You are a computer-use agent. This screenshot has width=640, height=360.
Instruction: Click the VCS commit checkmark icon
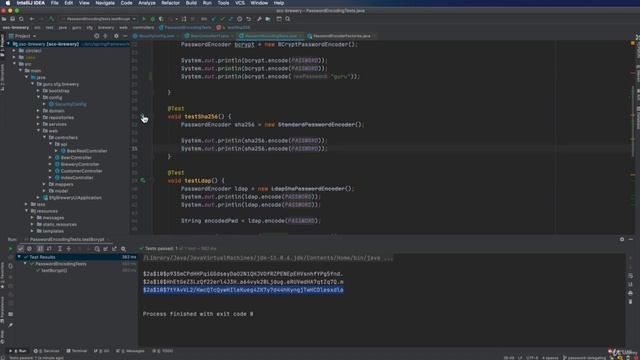point(222,19)
